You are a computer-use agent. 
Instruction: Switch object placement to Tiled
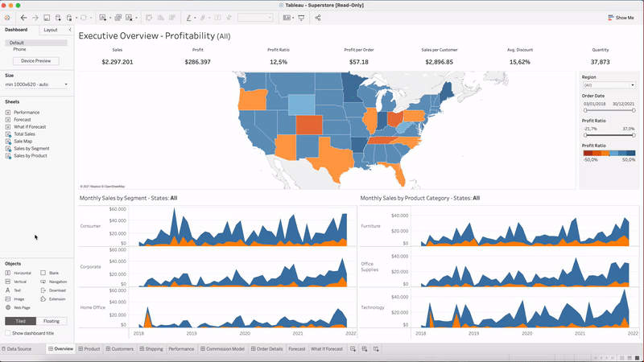tap(21, 321)
